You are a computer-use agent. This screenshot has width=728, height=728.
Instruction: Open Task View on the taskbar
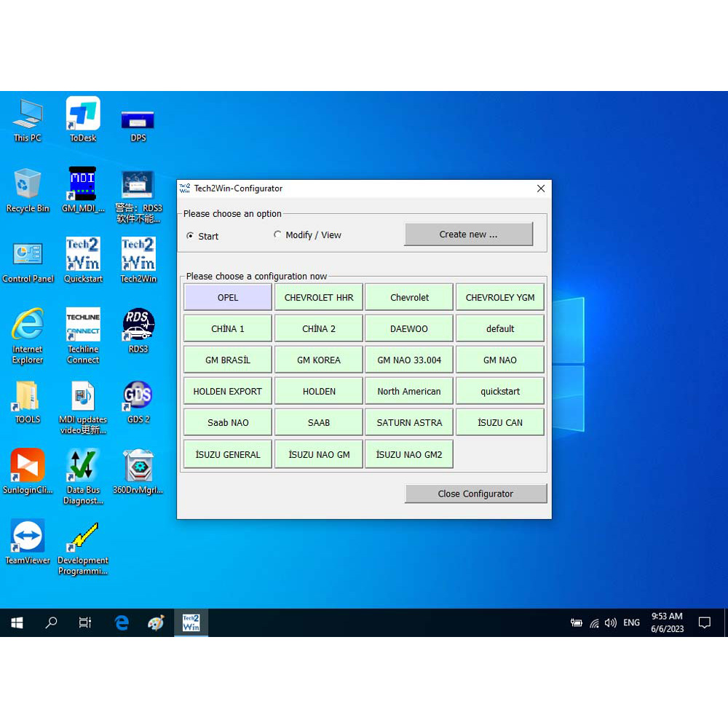[x=85, y=622]
